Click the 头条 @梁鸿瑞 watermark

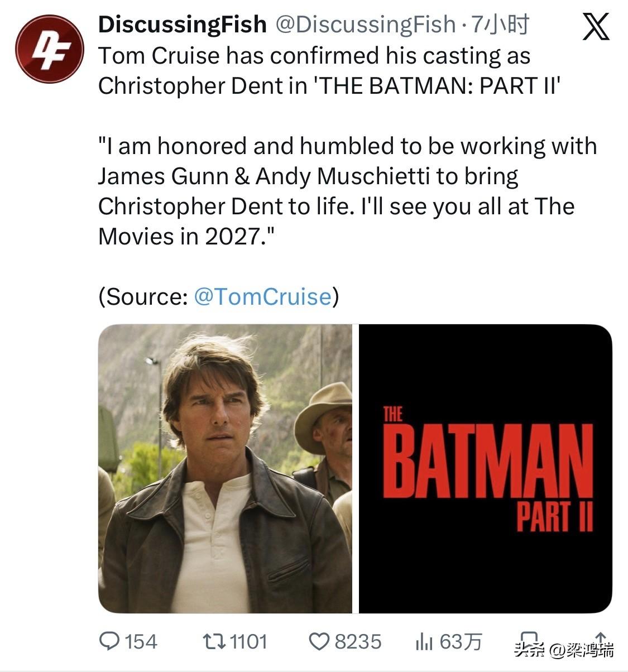564,649
